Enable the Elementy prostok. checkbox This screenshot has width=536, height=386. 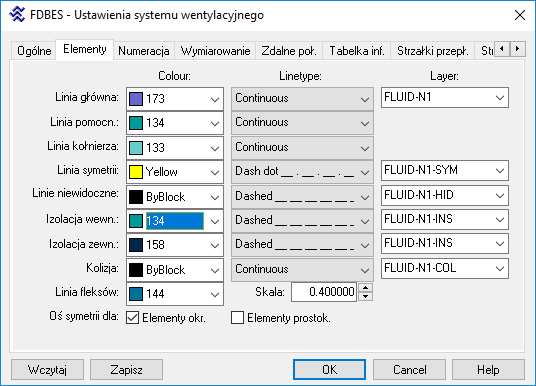(x=238, y=318)
